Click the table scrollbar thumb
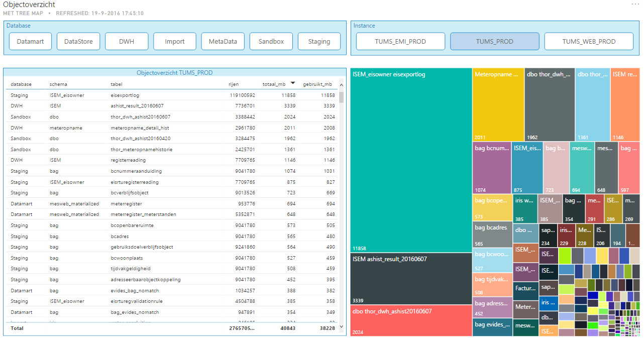Viewport: 644px width, 340px height. (342, 96)
